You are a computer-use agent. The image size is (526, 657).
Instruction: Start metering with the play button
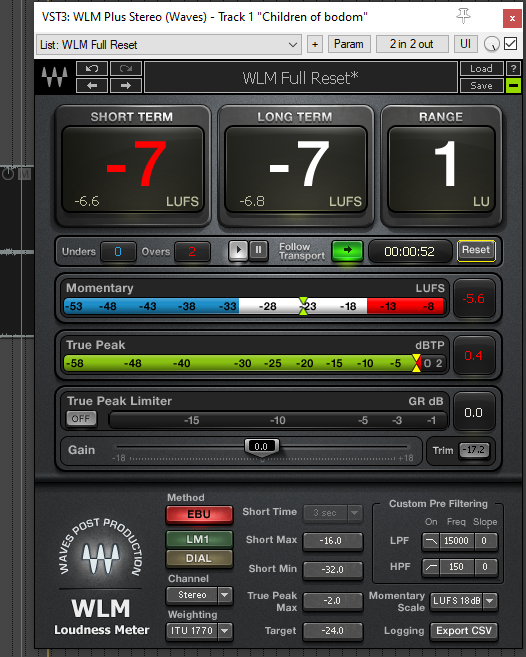[238, 251]
